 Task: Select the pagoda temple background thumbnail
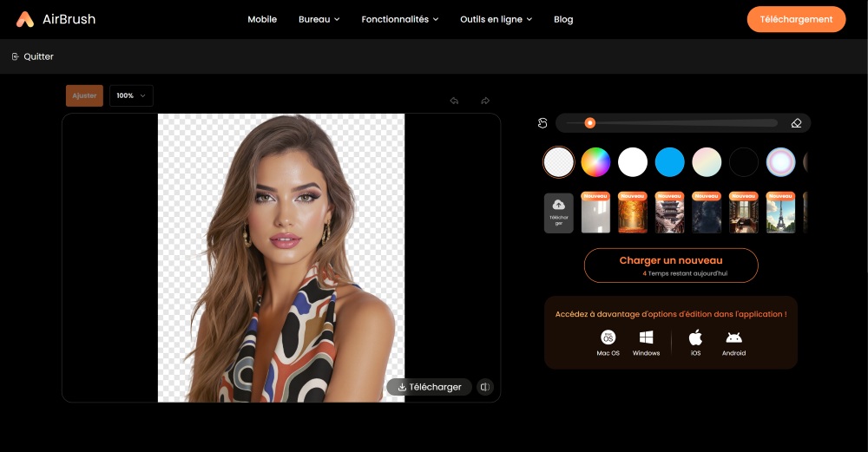click(x=670, y=213)
